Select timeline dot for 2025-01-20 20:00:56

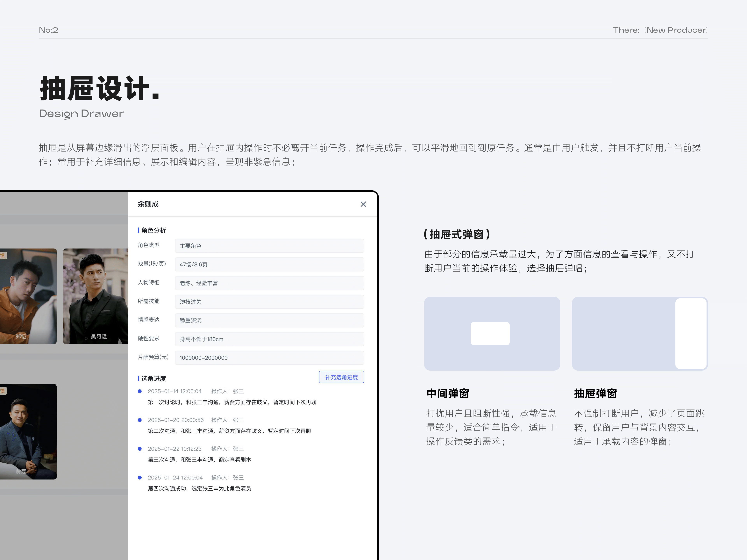pyautogui.click(x=139, y=420)
